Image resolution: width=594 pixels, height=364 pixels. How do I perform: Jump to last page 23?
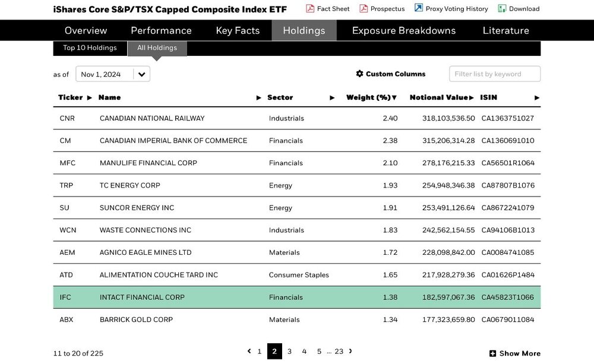pyautogui.click(x=339, y=352)
